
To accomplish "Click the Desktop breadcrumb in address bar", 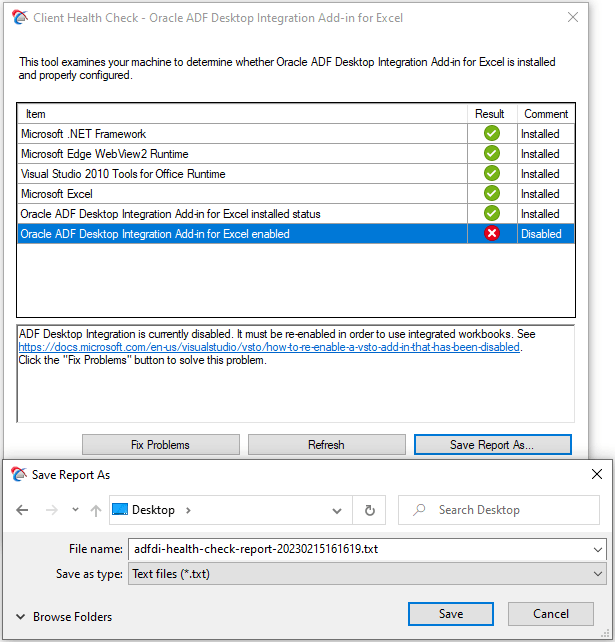I will click(x=153, y=510).
